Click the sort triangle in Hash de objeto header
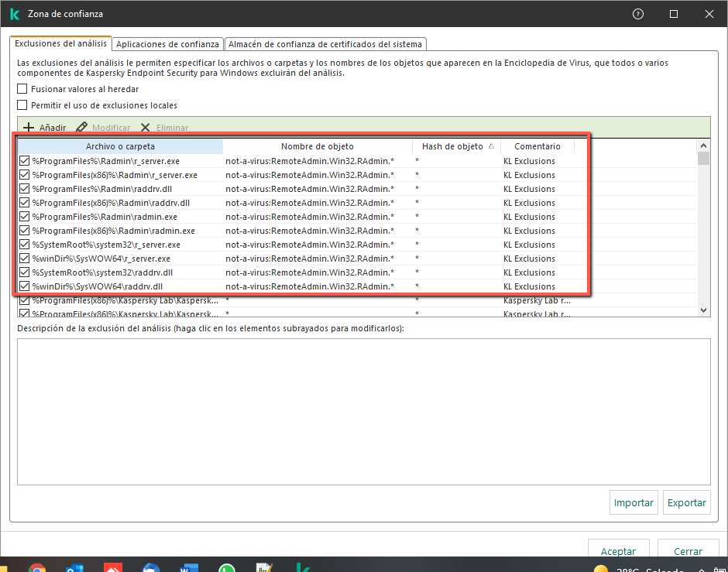Viewport: 728px width, 572px height. [491, 146]
